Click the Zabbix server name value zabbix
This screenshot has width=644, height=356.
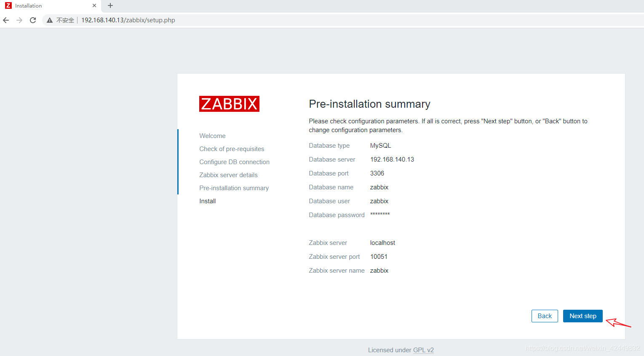379,271
